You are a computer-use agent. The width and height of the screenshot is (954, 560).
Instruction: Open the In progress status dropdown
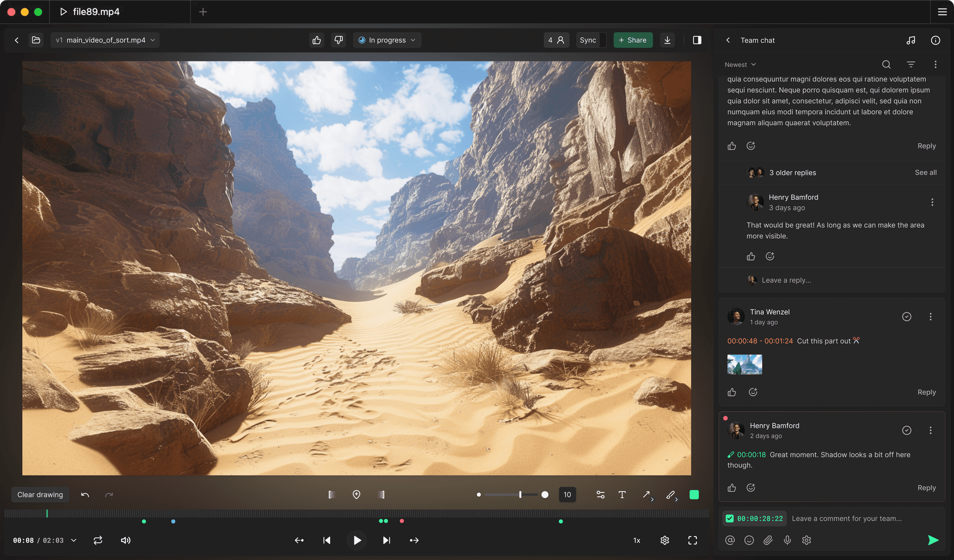point(387,40)
